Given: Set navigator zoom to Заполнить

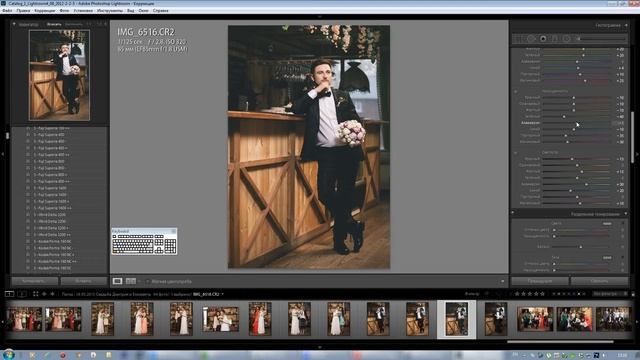Looking at the screenshot, I should [x=73, y=24].
